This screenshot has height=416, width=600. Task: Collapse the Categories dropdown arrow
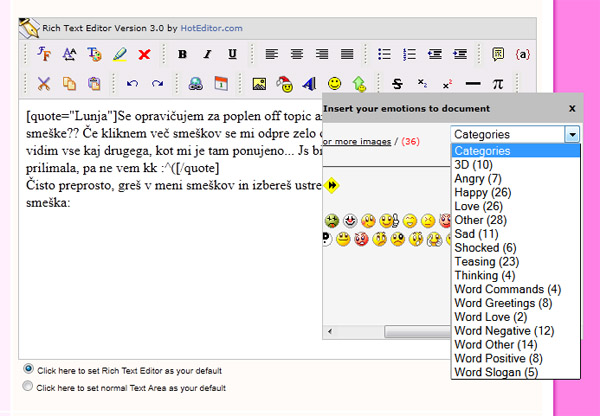571,134
